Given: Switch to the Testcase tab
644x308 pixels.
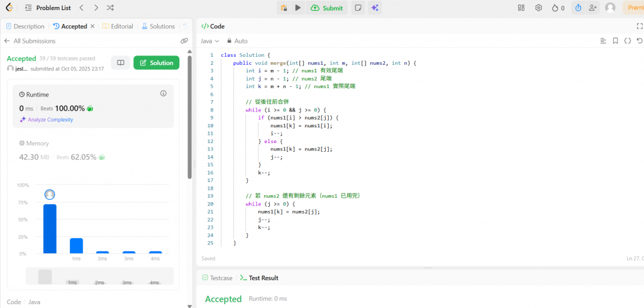Looking at the screenshot, I should (217, 278).
